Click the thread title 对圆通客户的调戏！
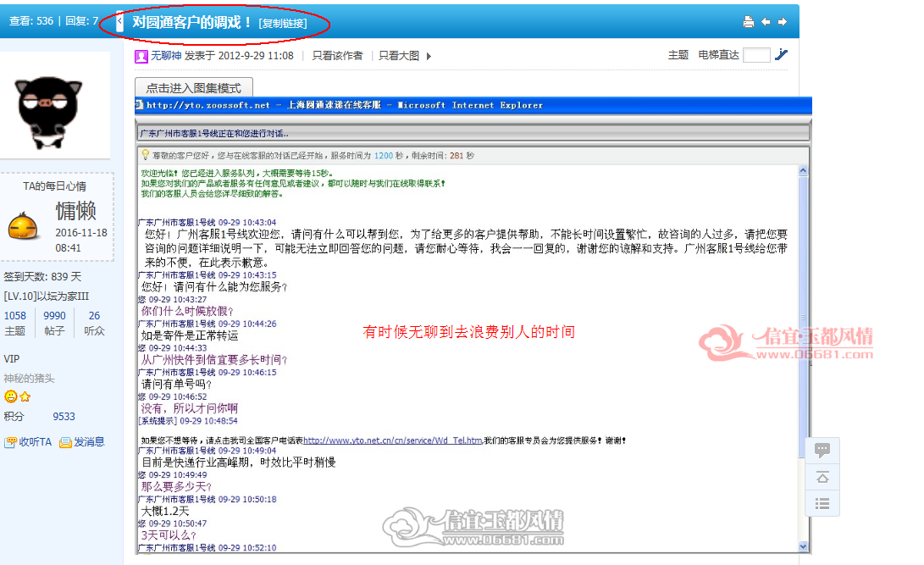Viewport: 924px width, 565px height. [191, 22]
